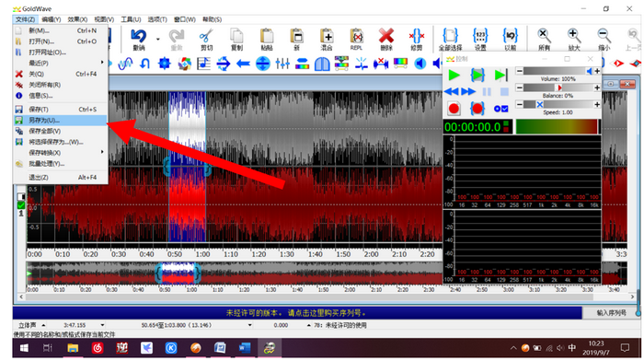Image resolution: width=644 pixels, height=361 pixels.
Task: Click the Mix (混合) toolbar icon
Action: pyautogui.click(x=327, y=36)
